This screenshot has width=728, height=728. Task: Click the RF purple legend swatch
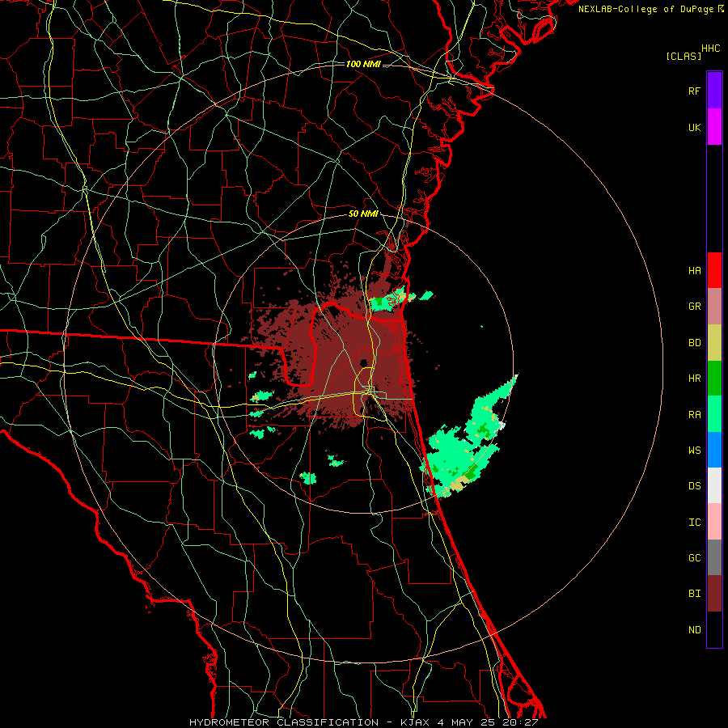tap(714, 91)
